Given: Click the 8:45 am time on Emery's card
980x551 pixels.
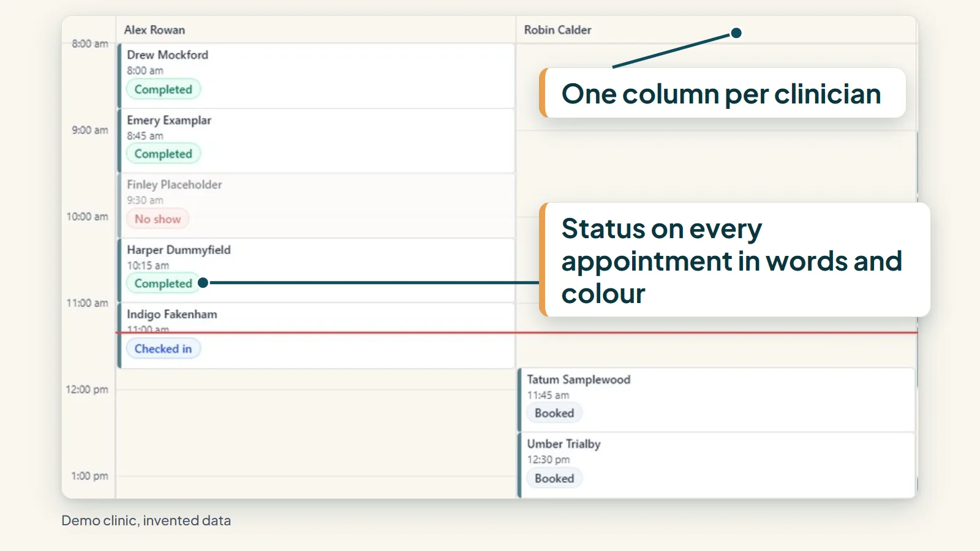Looking at the screenshot, I should (x=145, y=136).
